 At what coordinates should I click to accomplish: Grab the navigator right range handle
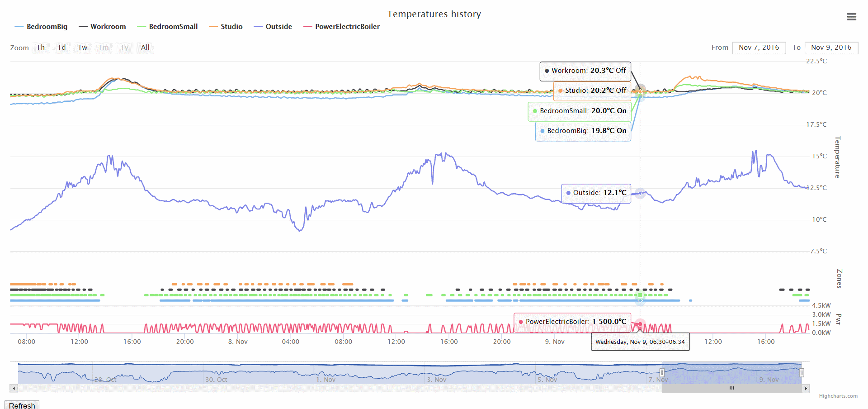tap(802, 373)
